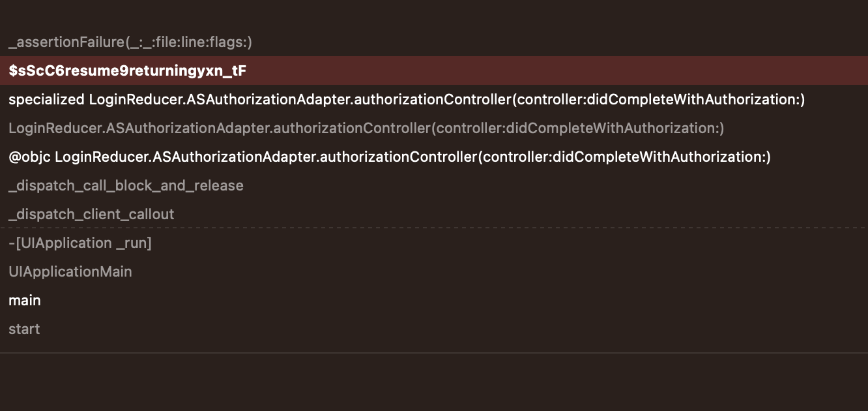Click the '@objc' prefix in the stack trace
868x411 pixels.
(x=29, y=157)
